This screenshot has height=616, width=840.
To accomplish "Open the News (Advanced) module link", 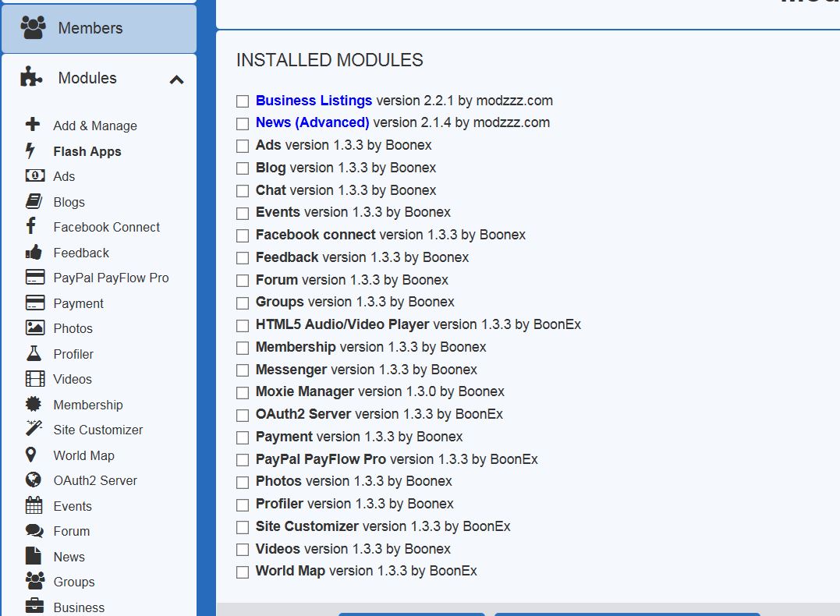I will coord(312,122).
